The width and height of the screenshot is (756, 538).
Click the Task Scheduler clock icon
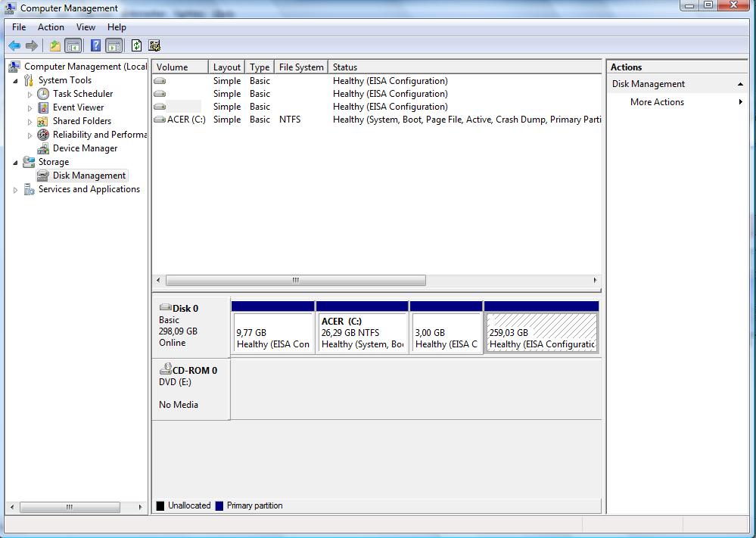43,94
